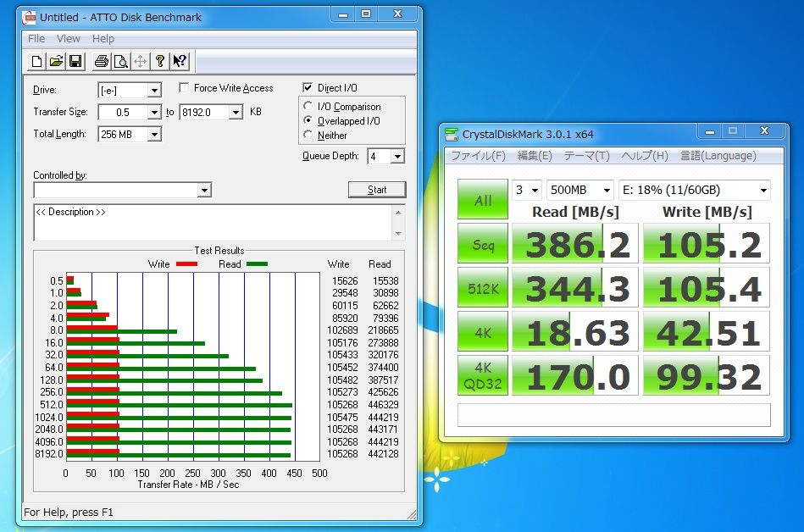Click the New file icon in ATTO toolbar
804x532 pixels.
coord(36,61)
